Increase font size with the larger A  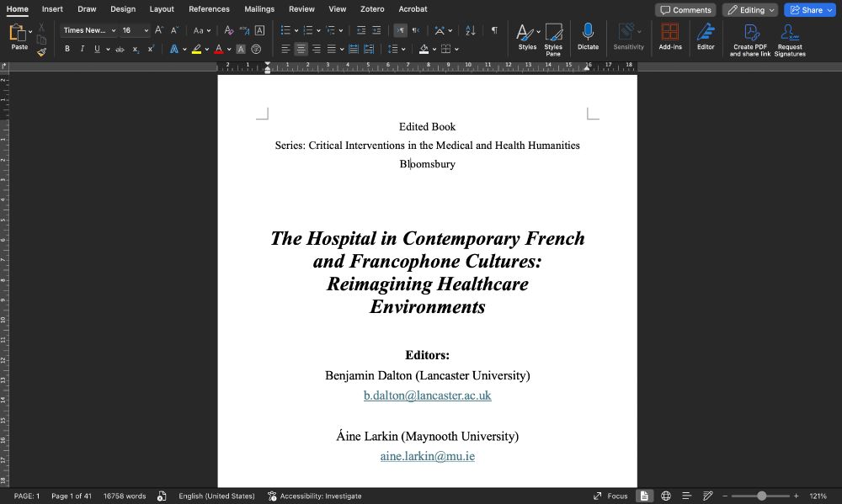point(159,30)
